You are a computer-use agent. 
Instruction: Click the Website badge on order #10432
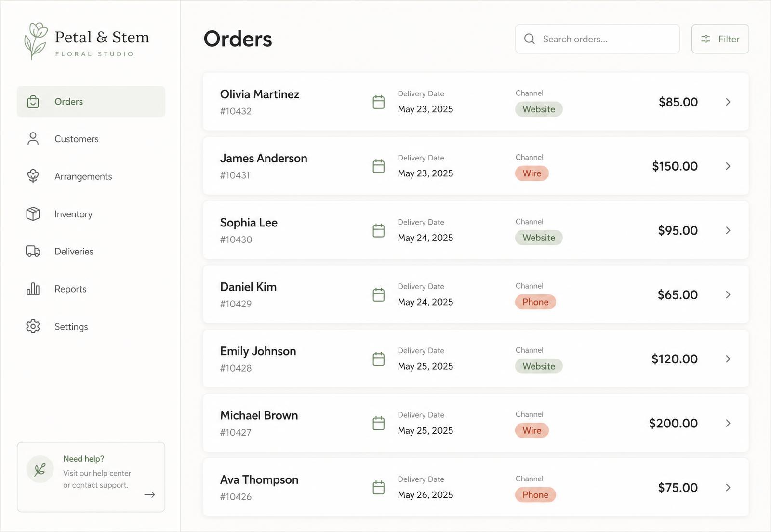(x=539, y=109)
